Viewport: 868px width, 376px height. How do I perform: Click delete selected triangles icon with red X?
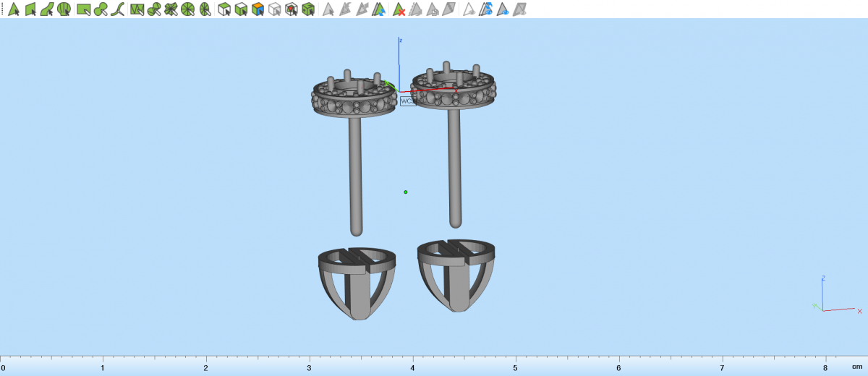point(399,9)
